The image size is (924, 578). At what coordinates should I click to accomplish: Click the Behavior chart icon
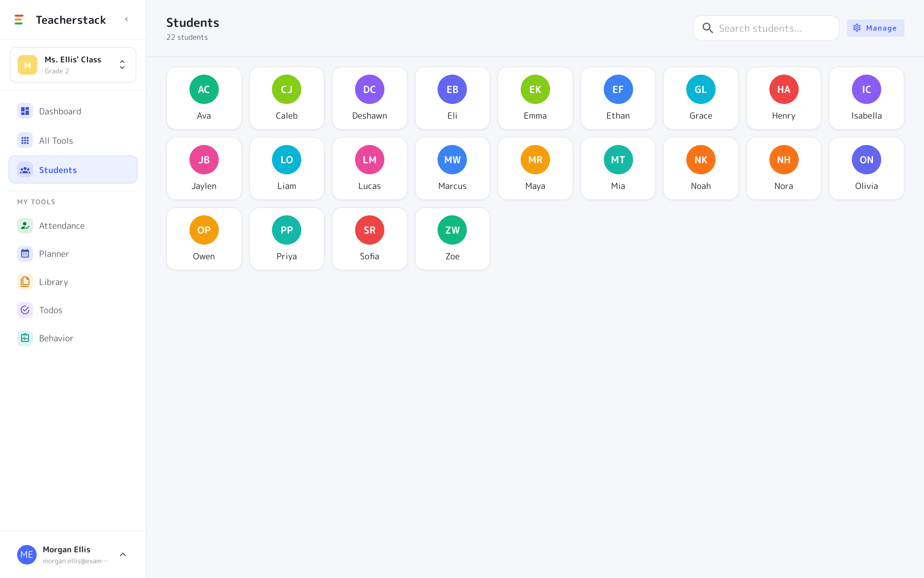(x=25, y=338)
